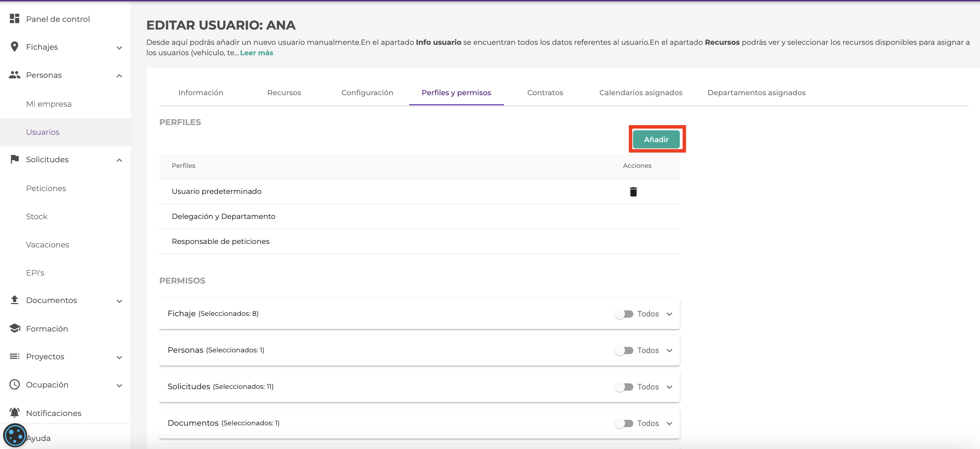Click the Fichajes location pin icon
The height and width of the screenshot is (449, 980).
click(15, 47)
